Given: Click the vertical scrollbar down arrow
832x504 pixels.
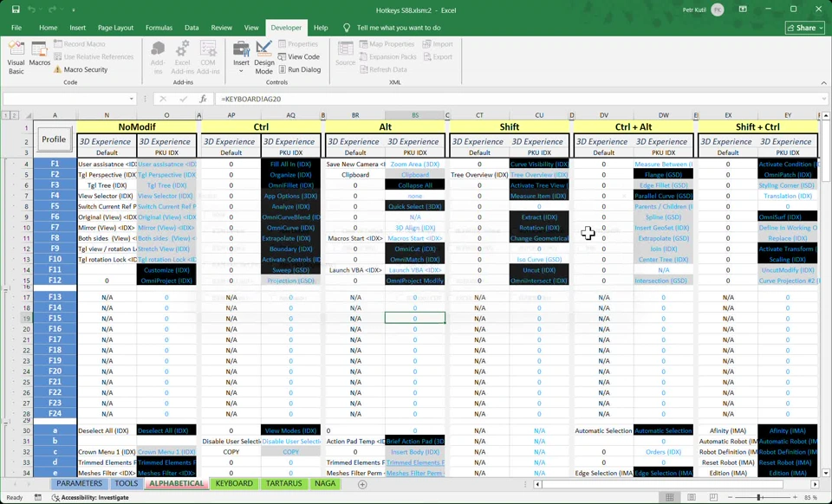Looking at the screenshot, I should pos(826,473).
